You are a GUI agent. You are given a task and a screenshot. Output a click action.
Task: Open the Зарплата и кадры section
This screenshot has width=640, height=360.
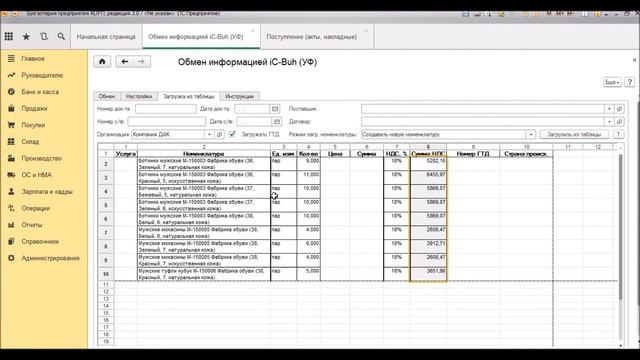(47, 192)
